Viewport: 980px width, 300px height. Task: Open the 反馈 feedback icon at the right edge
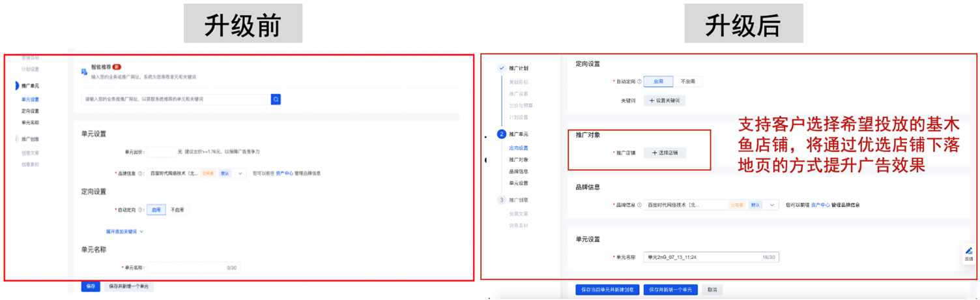(x=968, y=254)
